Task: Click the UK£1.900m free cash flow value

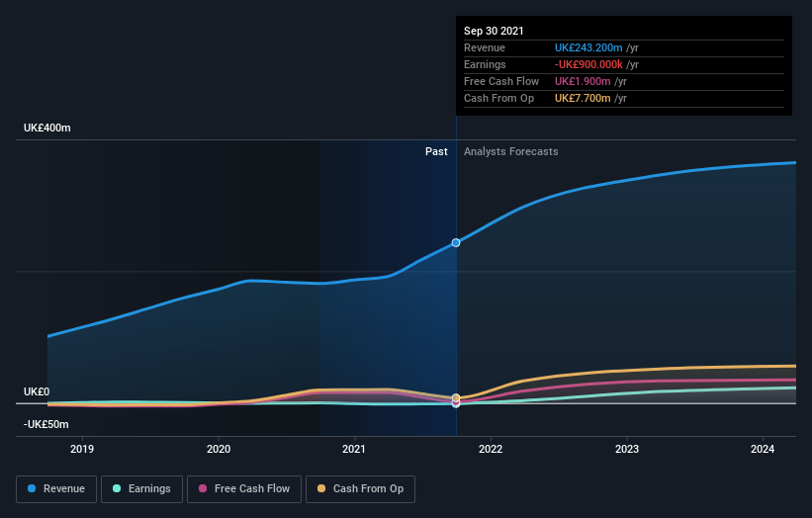Action: tap(583, 81)
